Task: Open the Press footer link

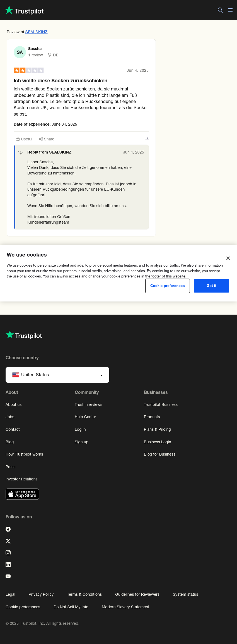Action: [11, 467]
